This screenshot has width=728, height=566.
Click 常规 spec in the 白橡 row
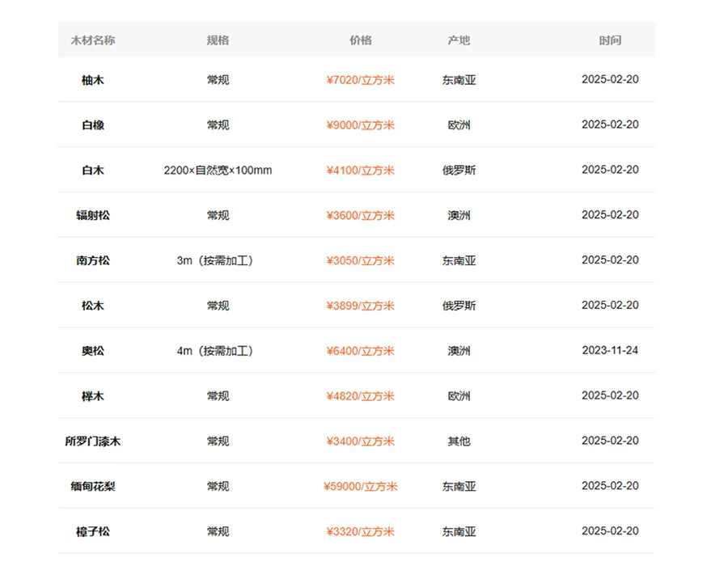tap(218, 125)
